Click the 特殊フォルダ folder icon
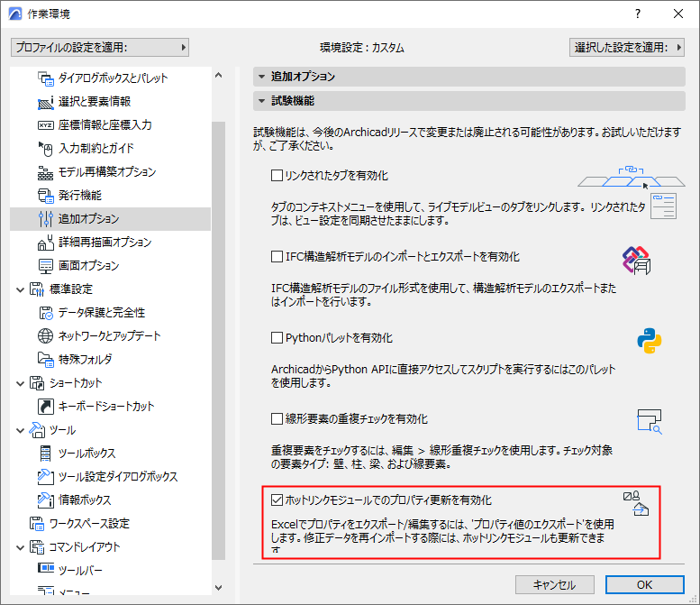Screen dimensions: 700x605 point(46,359)
